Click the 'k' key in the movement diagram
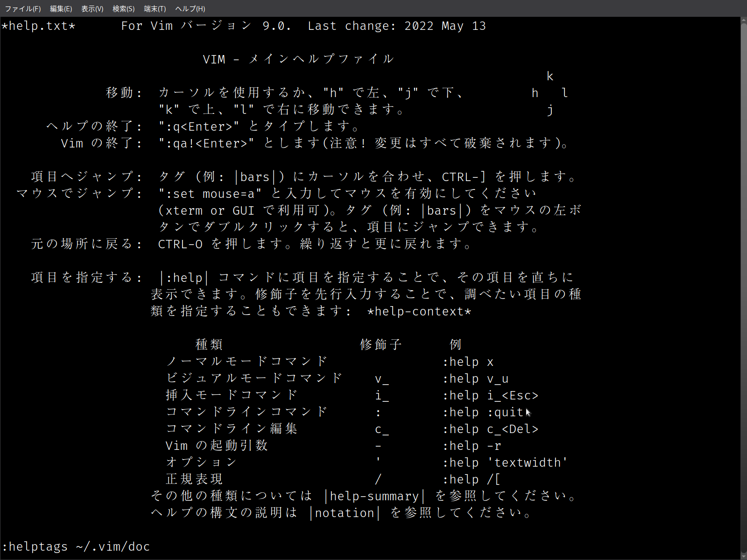 pos(550,76)
